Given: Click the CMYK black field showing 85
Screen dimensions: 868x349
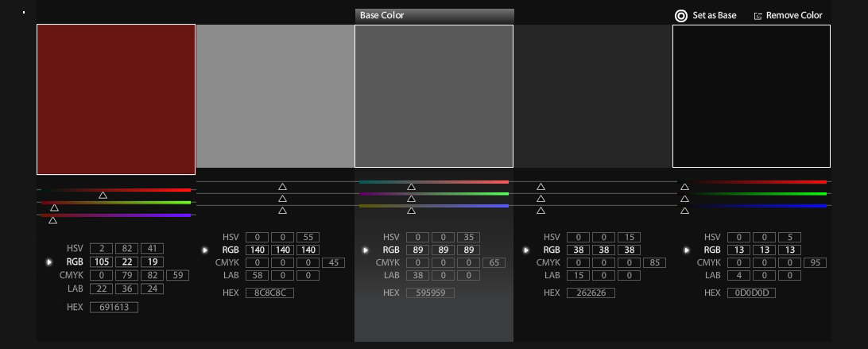Looking at the screenshot, I should [654, 262].
